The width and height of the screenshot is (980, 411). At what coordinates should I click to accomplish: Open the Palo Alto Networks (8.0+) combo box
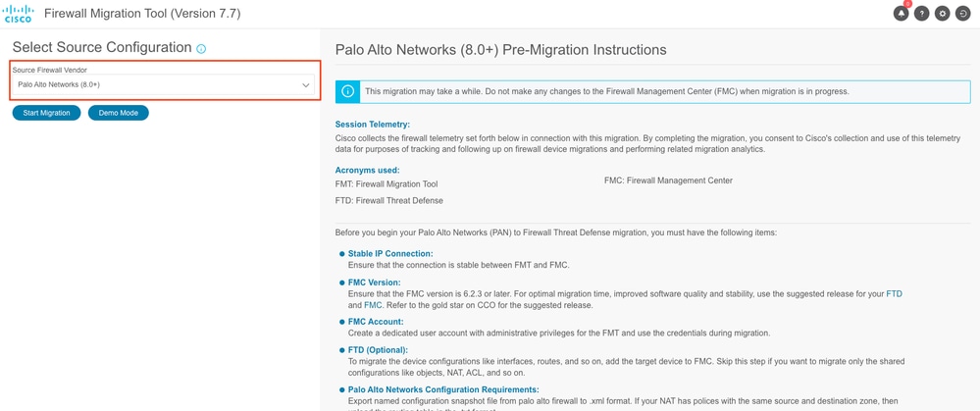163,84
